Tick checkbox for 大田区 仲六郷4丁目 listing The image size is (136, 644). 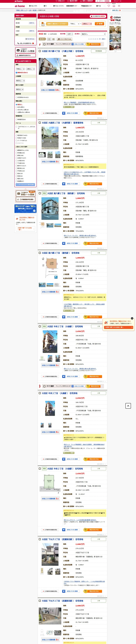(40, 51)
